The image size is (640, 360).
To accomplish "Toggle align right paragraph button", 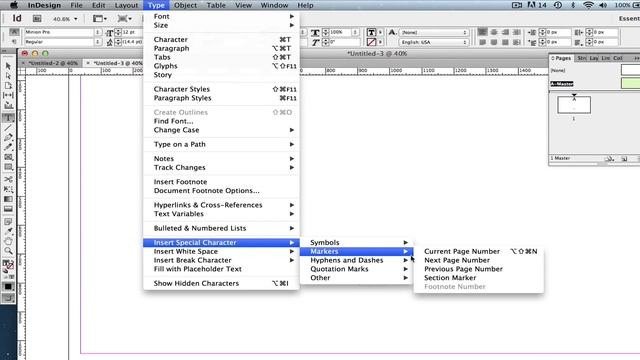I will click(505, 32).
